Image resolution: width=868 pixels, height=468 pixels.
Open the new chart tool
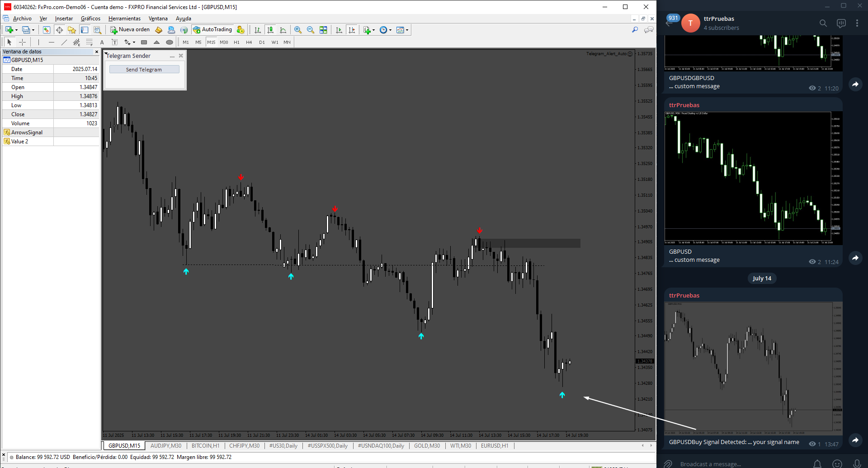tap(9, 30)
